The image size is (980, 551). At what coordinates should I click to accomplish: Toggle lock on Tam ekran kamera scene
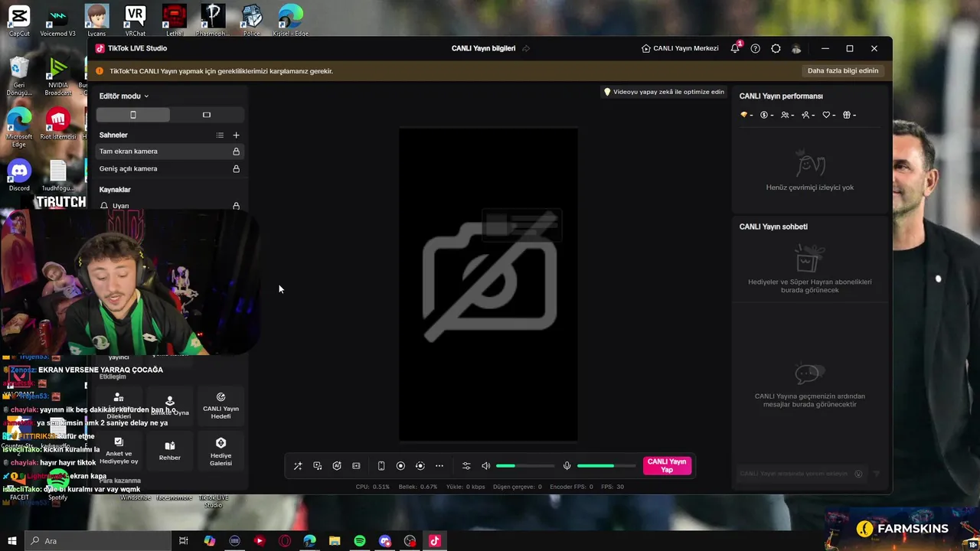(x=236, y=152)
